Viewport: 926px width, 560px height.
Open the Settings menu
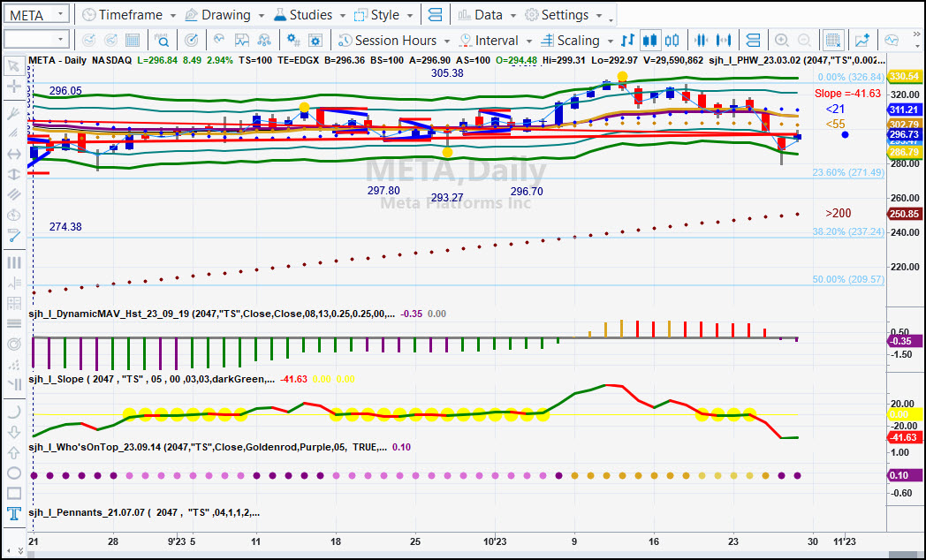[558, 15]
